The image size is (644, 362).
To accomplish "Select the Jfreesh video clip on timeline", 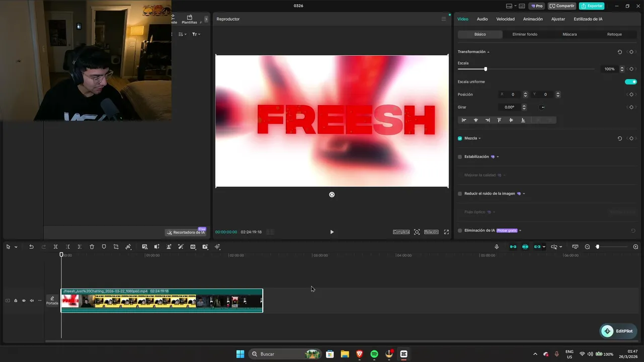I will (x=162, y=301).
